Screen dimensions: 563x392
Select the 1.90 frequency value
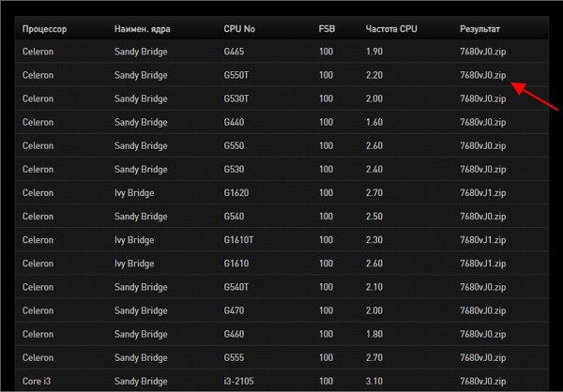click(x=374, y=52)
